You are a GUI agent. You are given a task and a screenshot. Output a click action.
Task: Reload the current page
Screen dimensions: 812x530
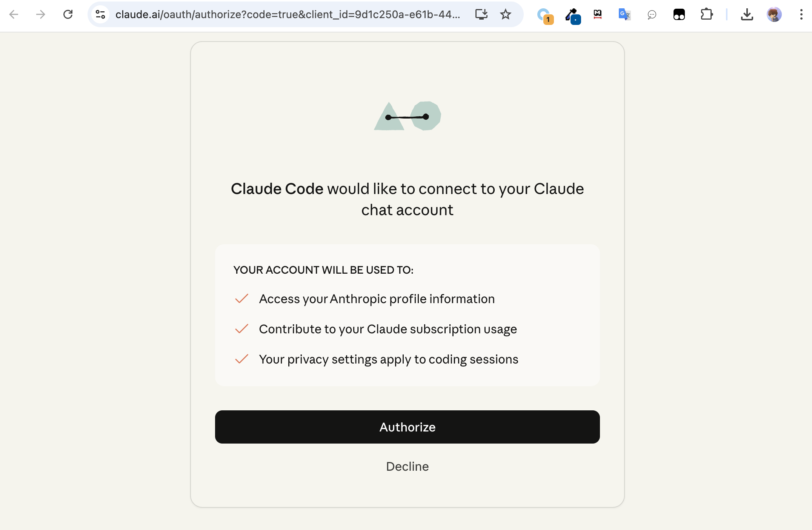tap(68, 14)
